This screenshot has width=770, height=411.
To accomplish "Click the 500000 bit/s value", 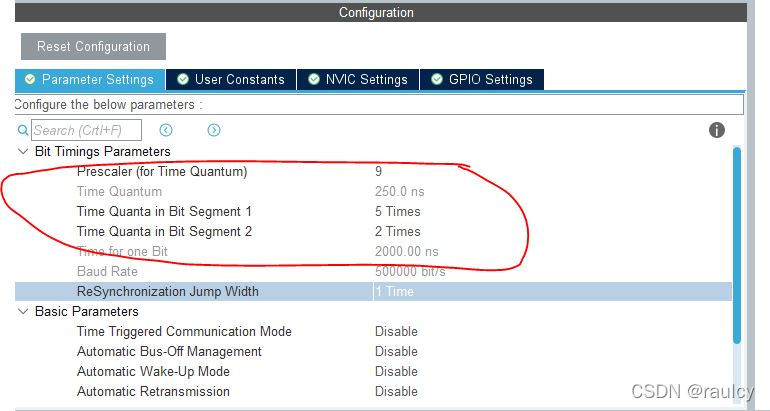I will [410, 272].
